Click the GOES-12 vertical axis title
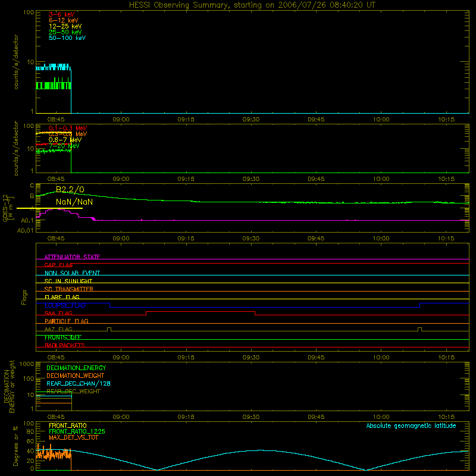 click(x=8, y=208)
